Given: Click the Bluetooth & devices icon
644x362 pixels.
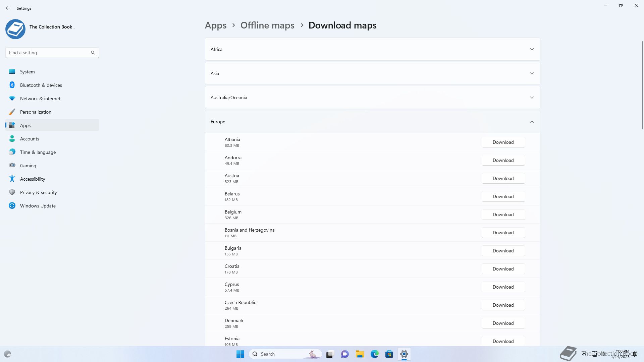Looking at the screenshot, I should 12,85.
